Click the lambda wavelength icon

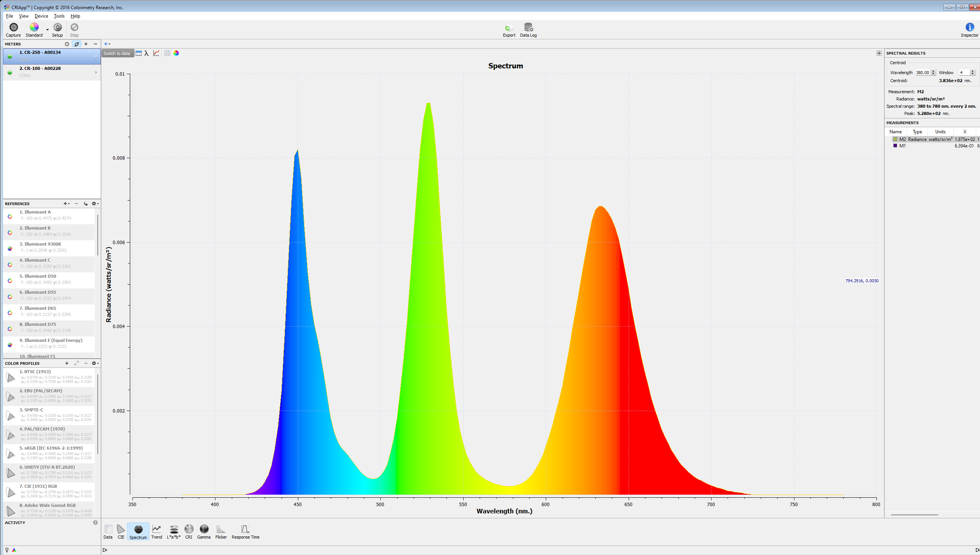[x=147, y=53]
